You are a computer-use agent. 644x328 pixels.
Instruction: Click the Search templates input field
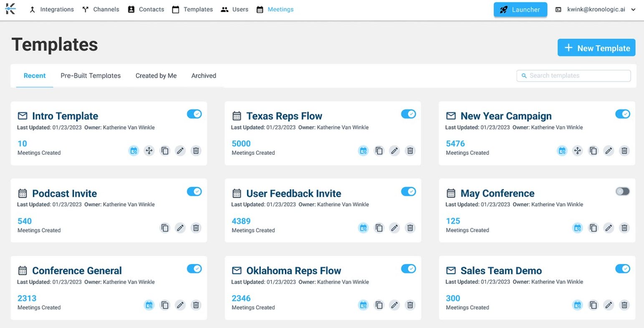click(574, 76)
